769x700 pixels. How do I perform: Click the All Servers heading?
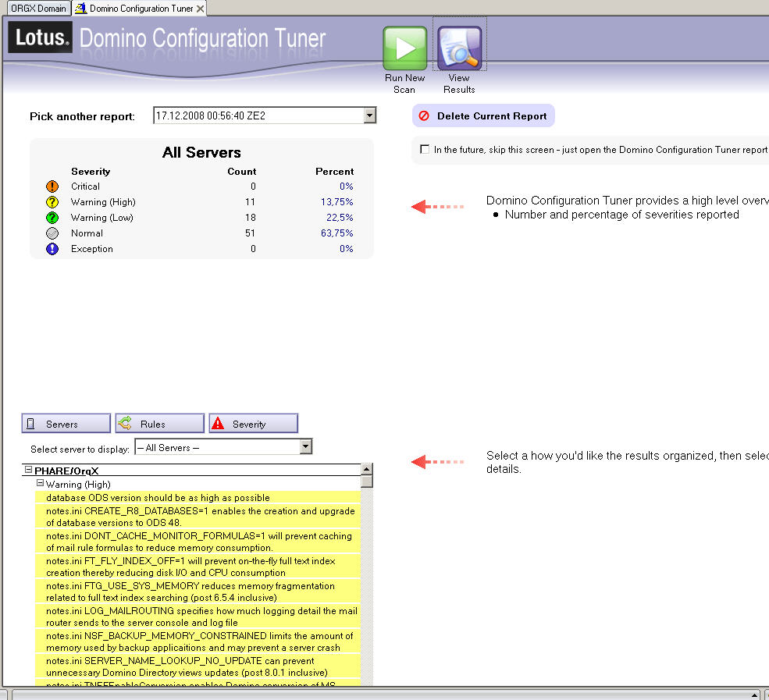click(201, 152)
